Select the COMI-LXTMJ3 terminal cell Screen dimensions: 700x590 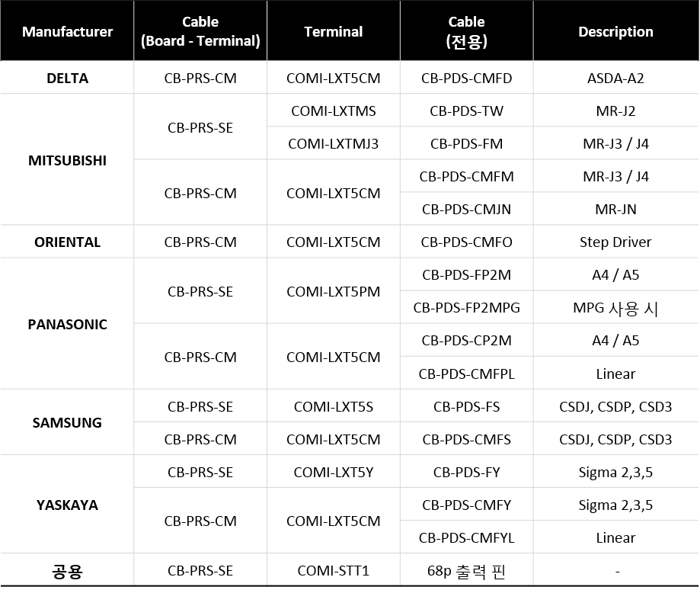pyautogui.click(x=333, y=144)
